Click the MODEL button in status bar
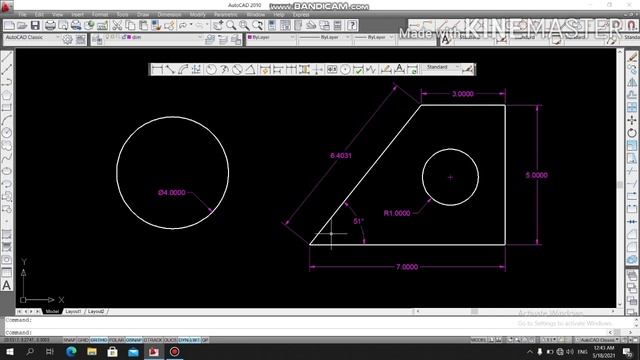The height and width of the screenshot is (360, 640). (478, 340)
